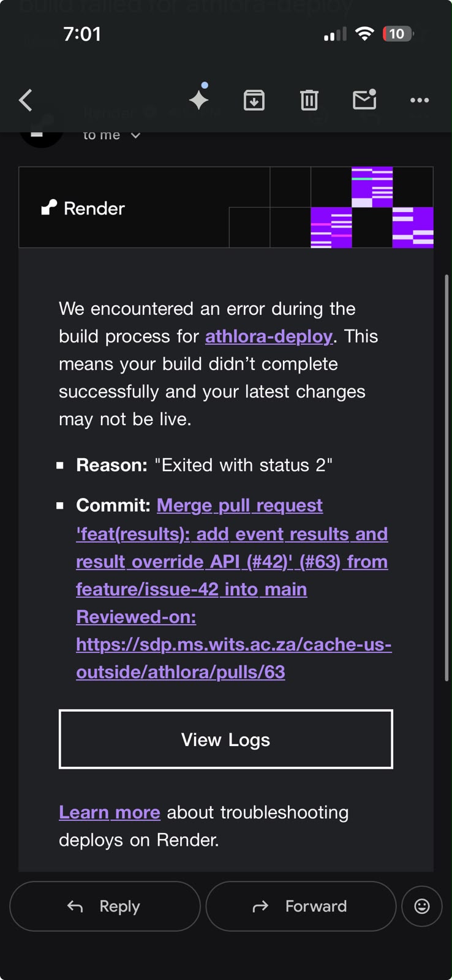Click the email scrollbar on right edge
Image resolution: width=452 pixels, height=980 pixels.
tap(446, 478)
